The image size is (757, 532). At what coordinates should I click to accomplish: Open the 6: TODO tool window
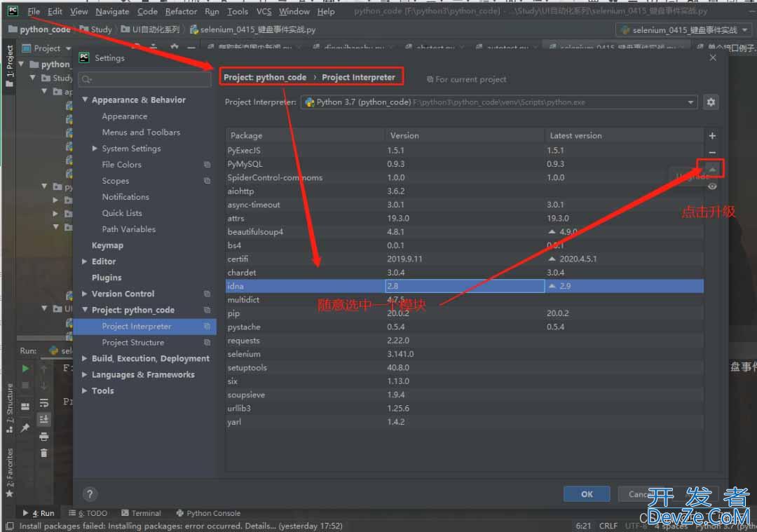pos(88,513)
